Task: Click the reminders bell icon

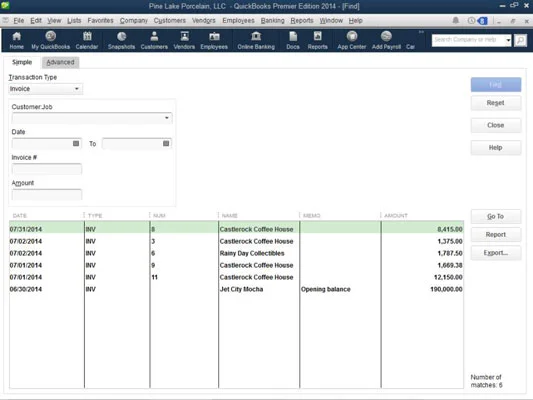Action: tap(455, 21)
